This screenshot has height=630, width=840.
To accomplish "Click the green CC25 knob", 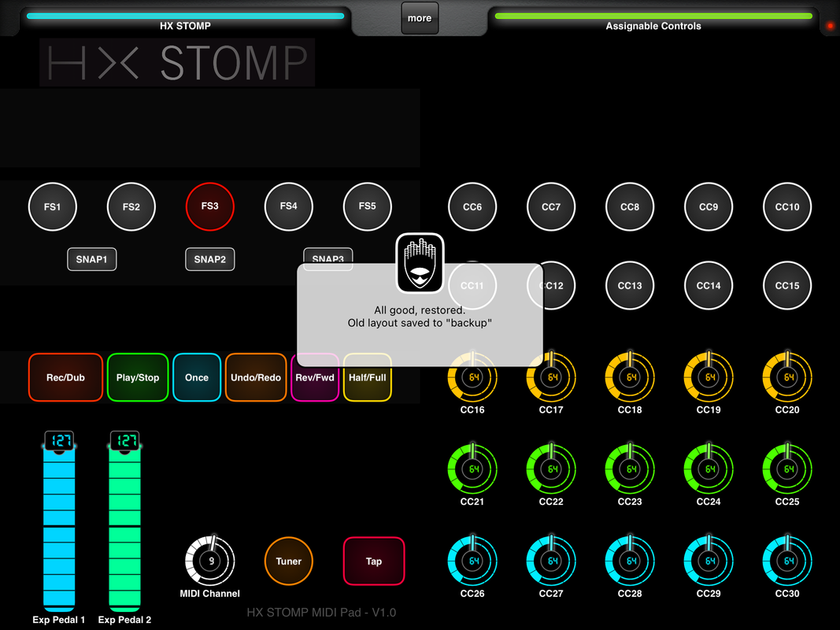I will [787, 469].
